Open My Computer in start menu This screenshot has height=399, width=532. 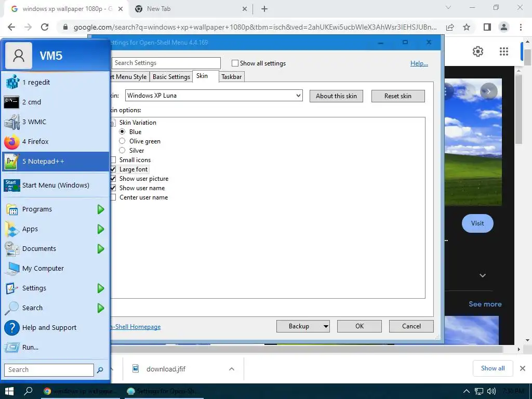click(x=55, y=269)
